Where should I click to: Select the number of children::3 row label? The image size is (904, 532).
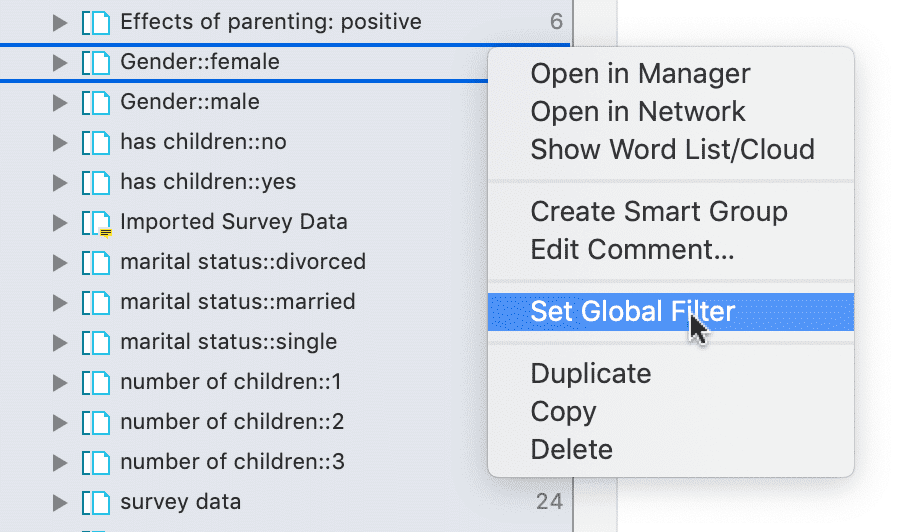coord(232,462)
